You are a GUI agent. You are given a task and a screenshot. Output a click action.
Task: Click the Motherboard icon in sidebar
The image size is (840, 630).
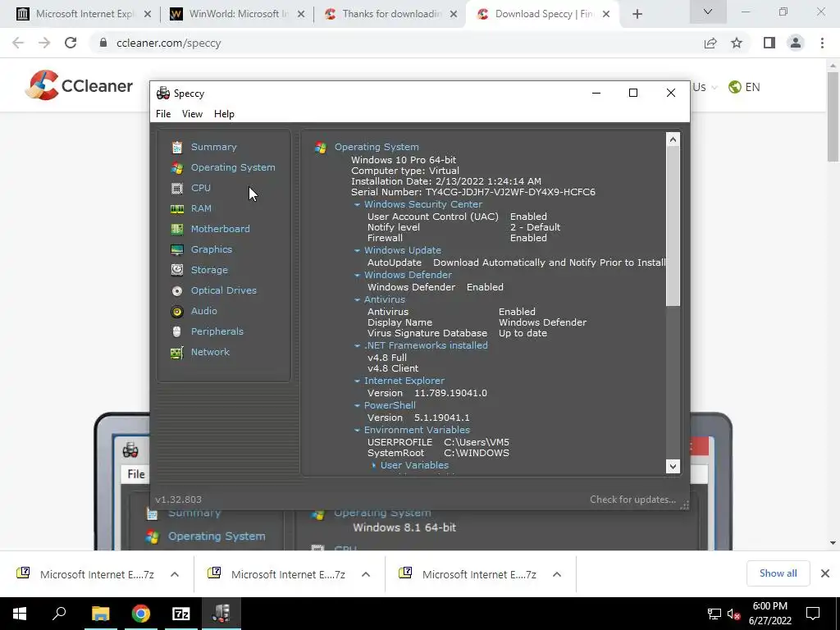pyautogui.click(x=177, y=230)
